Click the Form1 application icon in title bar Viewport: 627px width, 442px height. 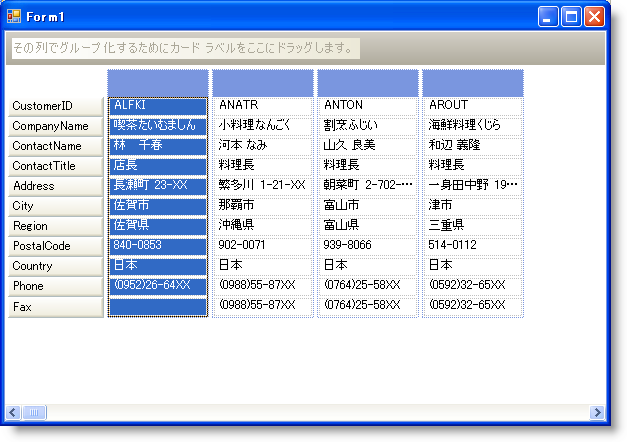[14, 16]
